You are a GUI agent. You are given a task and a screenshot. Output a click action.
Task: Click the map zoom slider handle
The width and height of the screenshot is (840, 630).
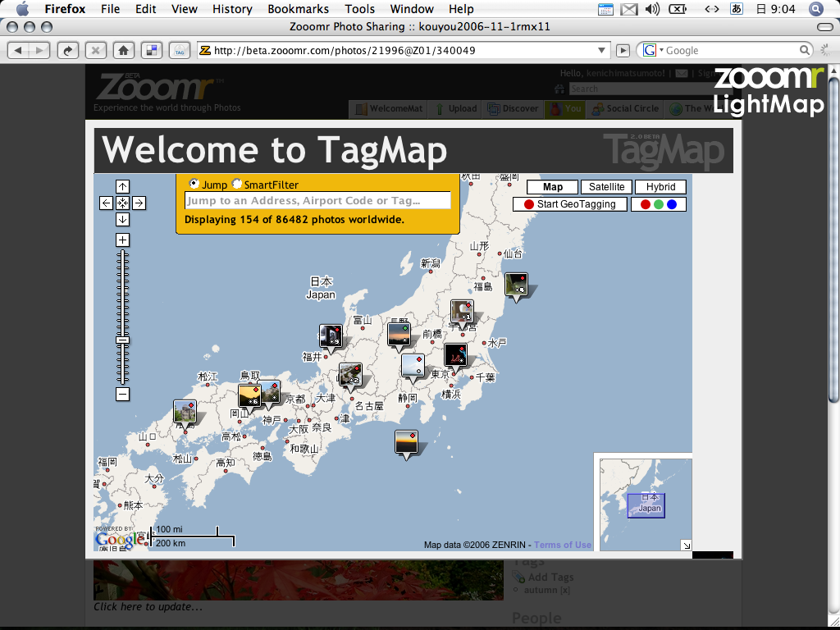[123, 340]
